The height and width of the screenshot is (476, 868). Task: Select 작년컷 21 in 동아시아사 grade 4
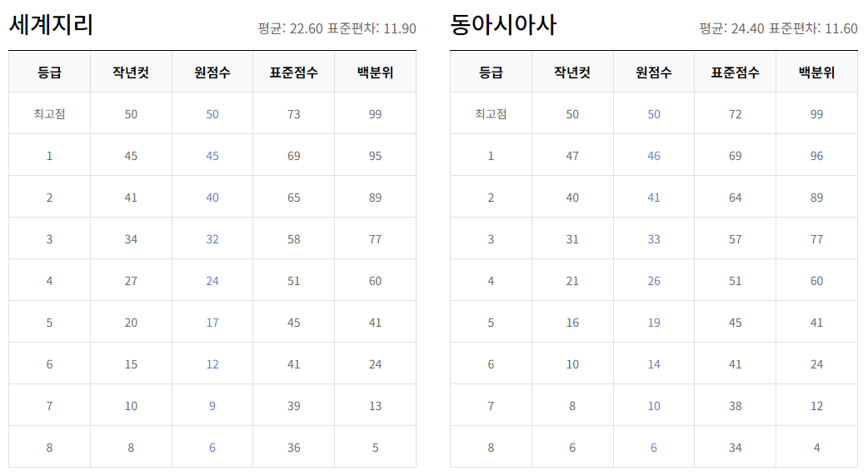[x=572, y=281]
